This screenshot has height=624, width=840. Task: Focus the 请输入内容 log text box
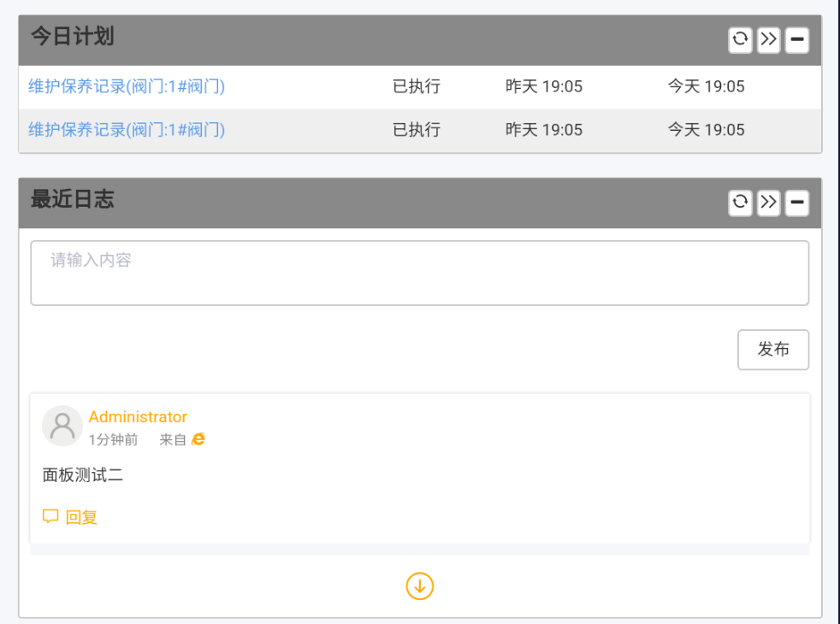(x=419, y=273)
